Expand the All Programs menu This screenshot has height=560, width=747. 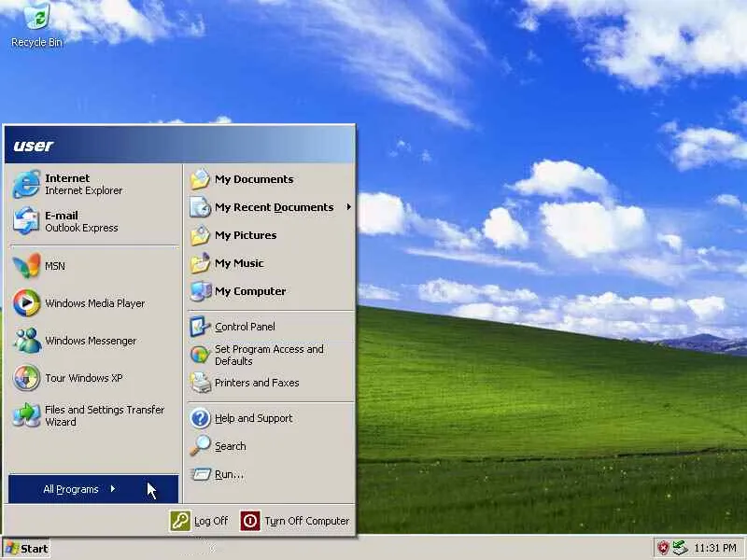tap(93, 489)
